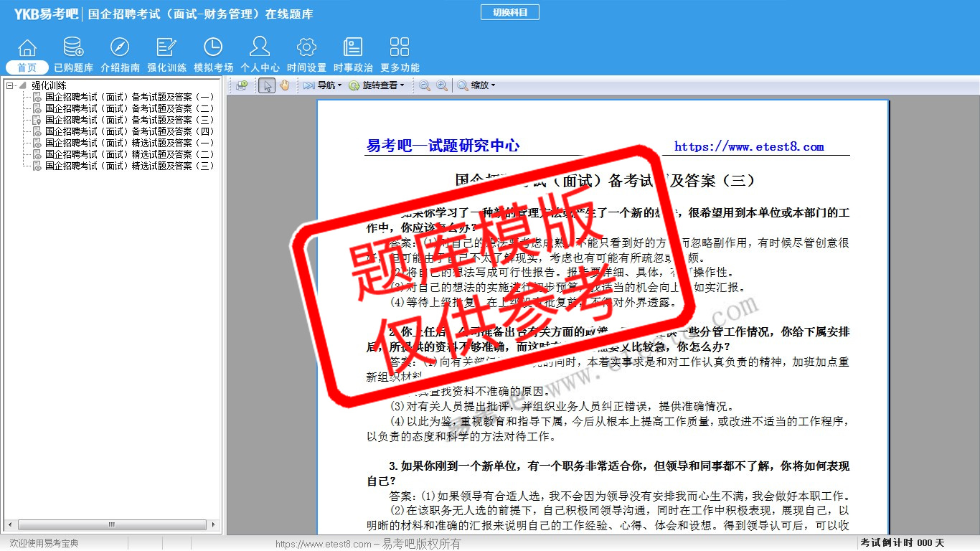Open the 缩放 zoom dropdown
Image resolution: width=980 pixels, height=551 pixels.
476,85
